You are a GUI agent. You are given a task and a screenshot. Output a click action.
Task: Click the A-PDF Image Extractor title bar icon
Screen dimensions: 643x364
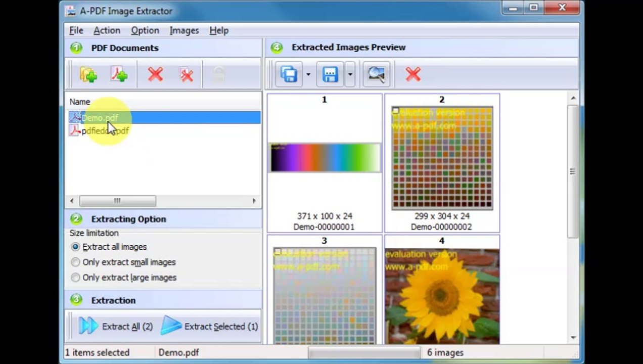71,11
